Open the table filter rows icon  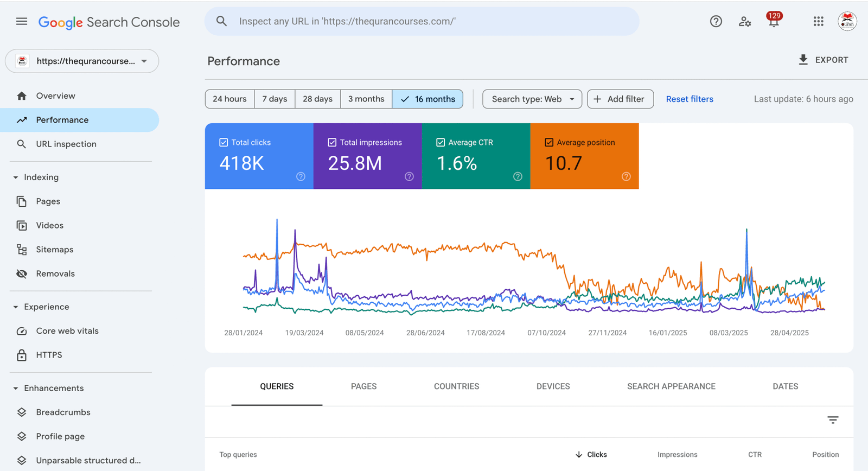(833, 420)
